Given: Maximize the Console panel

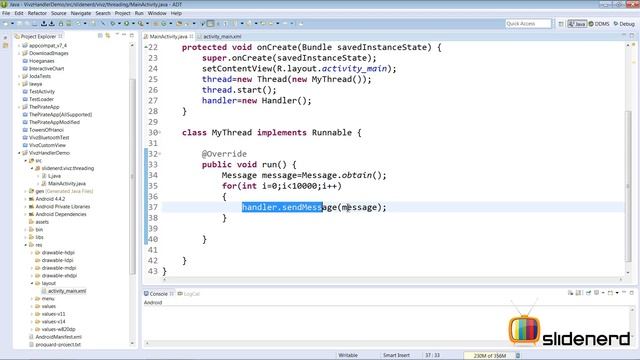Looking at the screenshot, I should (x=632, y=293).
